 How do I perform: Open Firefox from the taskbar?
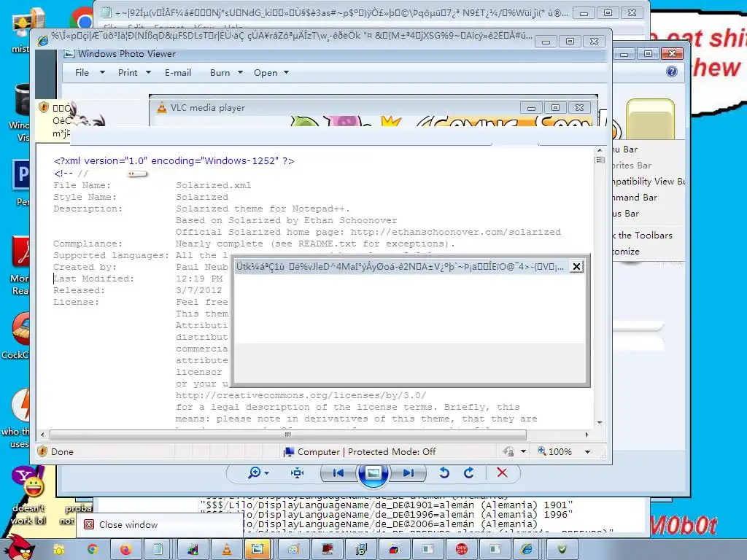(x=125, y=550)
